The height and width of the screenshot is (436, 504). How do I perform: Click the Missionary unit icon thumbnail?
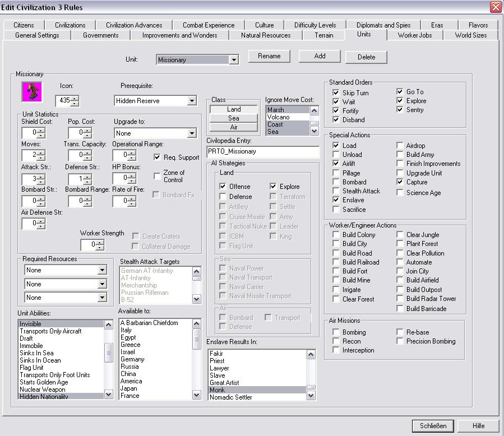(32, 91)
